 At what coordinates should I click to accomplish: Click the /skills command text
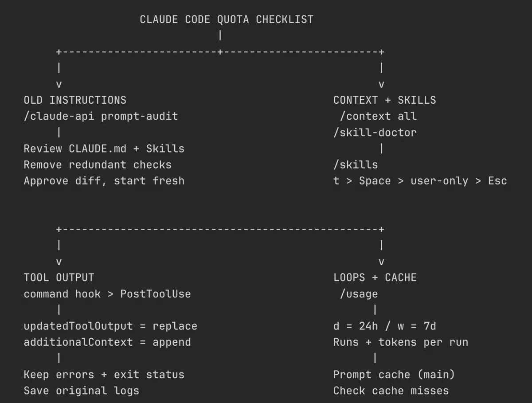(x=356, y=164)
